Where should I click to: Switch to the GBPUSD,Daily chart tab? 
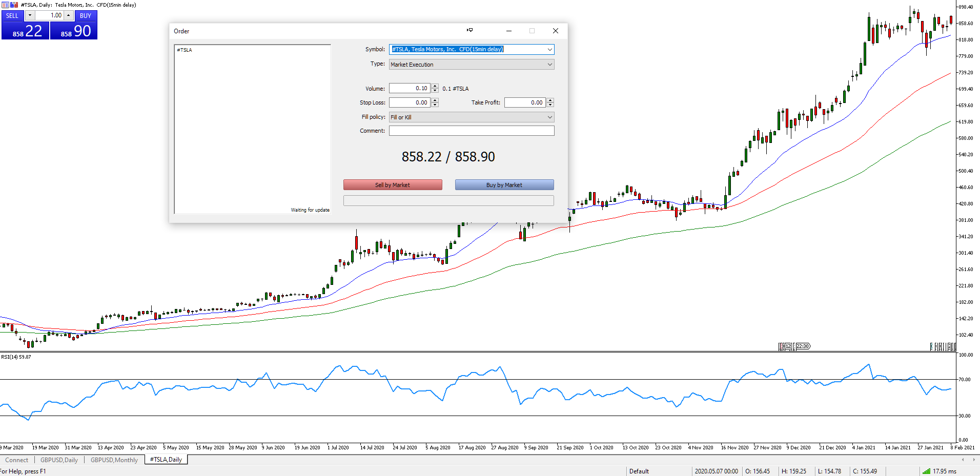point(59,460)
